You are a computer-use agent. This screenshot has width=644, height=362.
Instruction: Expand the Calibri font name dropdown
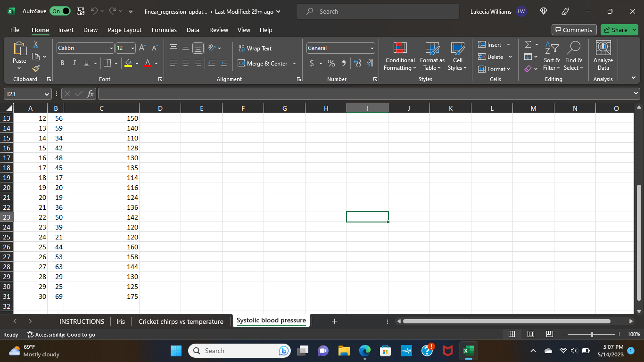coord(112,48)
